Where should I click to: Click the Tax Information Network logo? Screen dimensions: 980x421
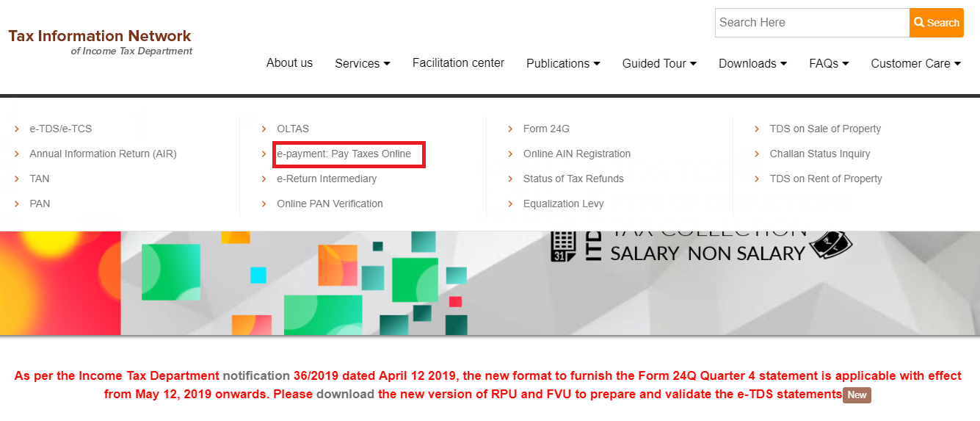pos(100,42)
